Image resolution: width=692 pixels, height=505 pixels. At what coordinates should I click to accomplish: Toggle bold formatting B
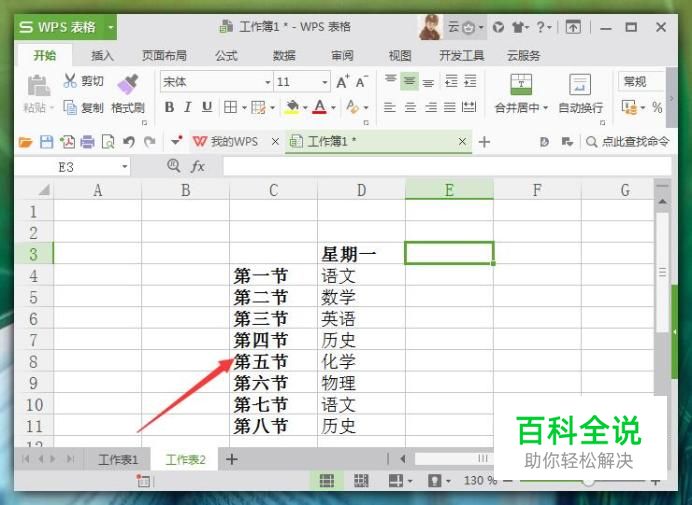click(x=169, y=107)
